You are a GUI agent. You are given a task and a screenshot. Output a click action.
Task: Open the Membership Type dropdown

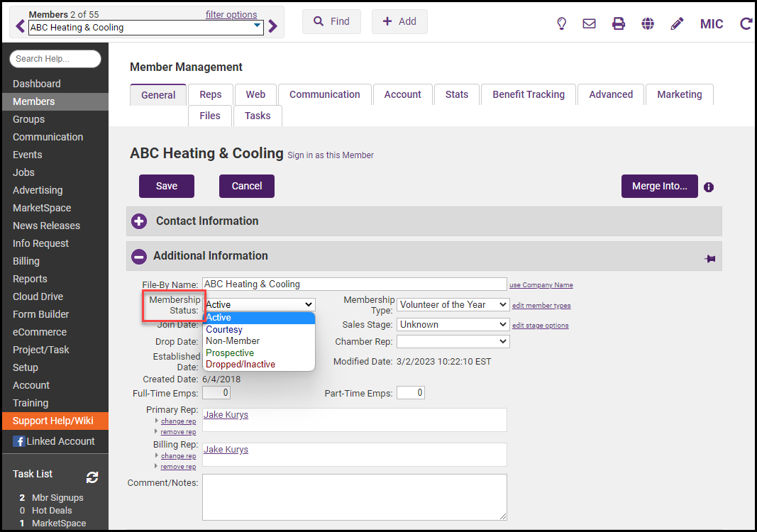click(453, 304)
